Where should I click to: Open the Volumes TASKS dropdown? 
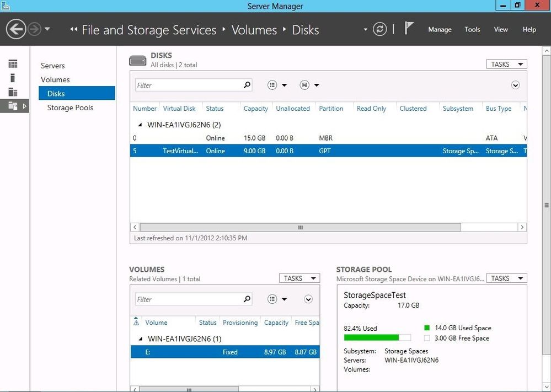(x=299, y=278)
